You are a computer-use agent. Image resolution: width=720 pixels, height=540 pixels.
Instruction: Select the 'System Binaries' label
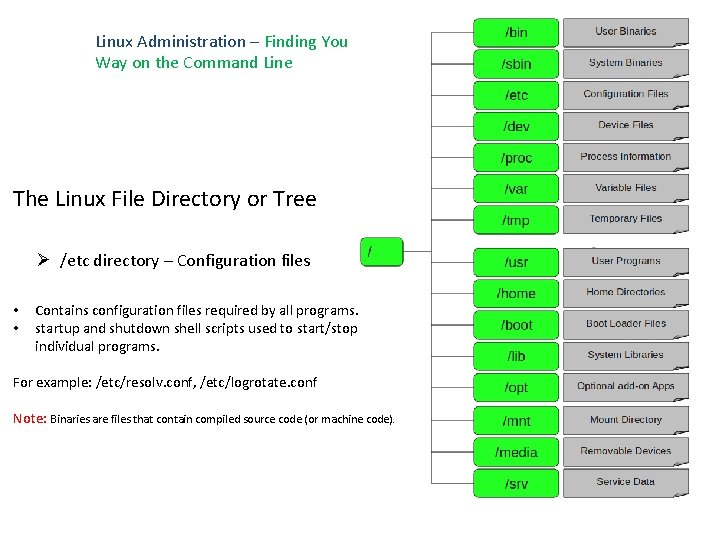pyautogui.click(x=626, y=63)
